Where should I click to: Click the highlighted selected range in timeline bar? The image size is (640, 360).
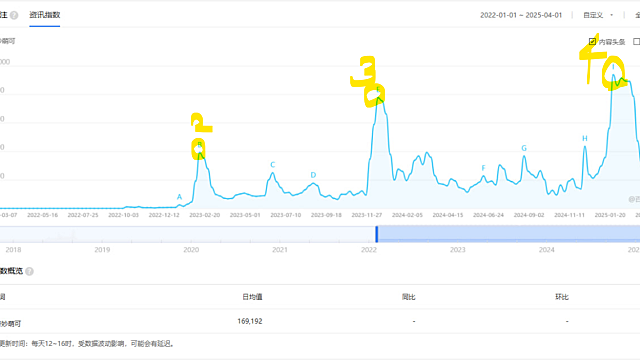pyautogui.click(x=509, y=234)
